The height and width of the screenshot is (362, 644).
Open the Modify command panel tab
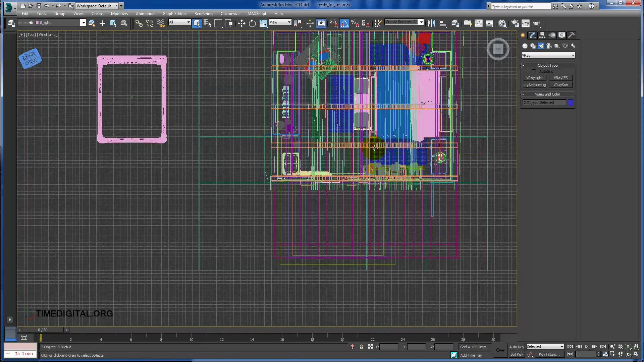(533, 35)
